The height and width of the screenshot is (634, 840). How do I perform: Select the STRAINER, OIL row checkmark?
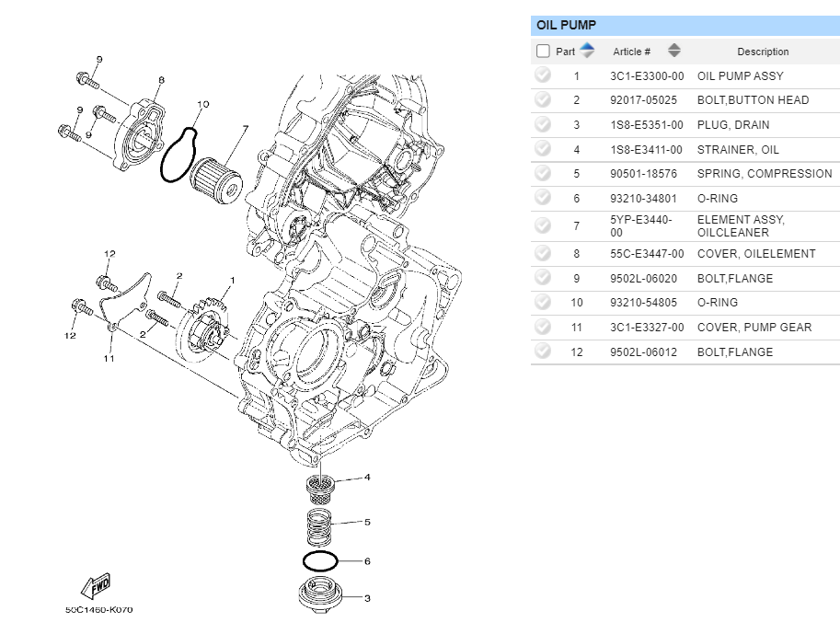(x=543, y=148)
